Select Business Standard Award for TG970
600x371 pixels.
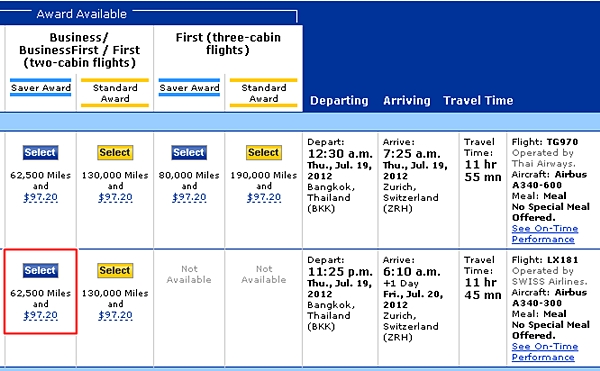tap(115, 153)
